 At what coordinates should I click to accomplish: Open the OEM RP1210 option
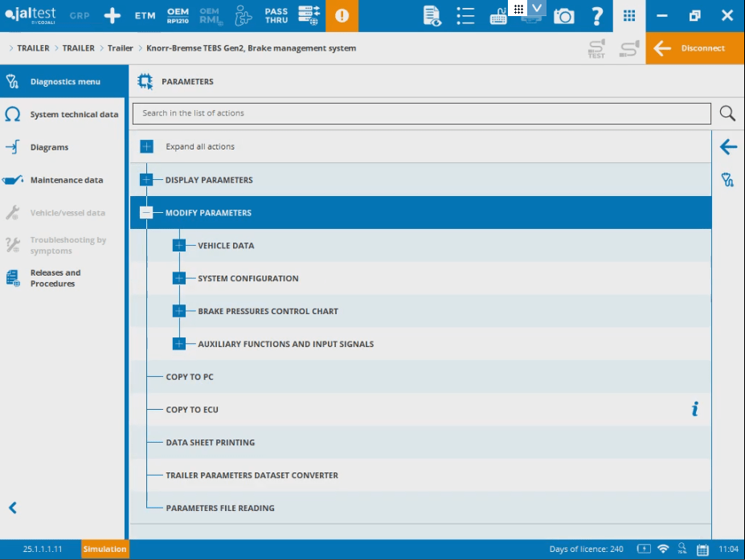[178, 16]
